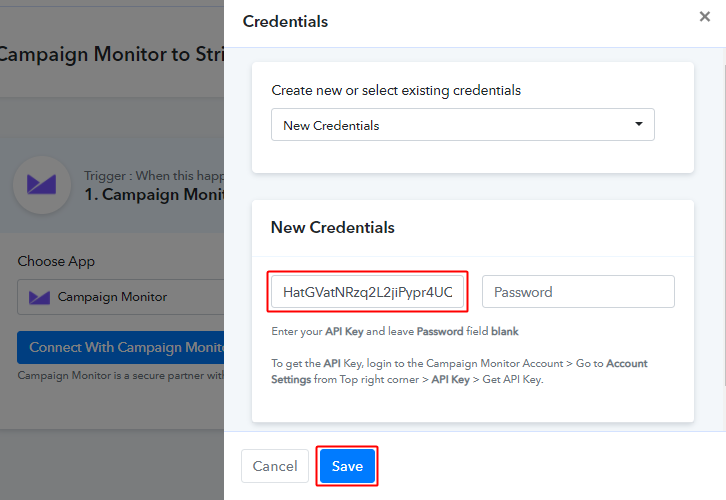Click Connect With Campaign Monitor button
This screenshot has width=726, height=500.
point(120,347)
